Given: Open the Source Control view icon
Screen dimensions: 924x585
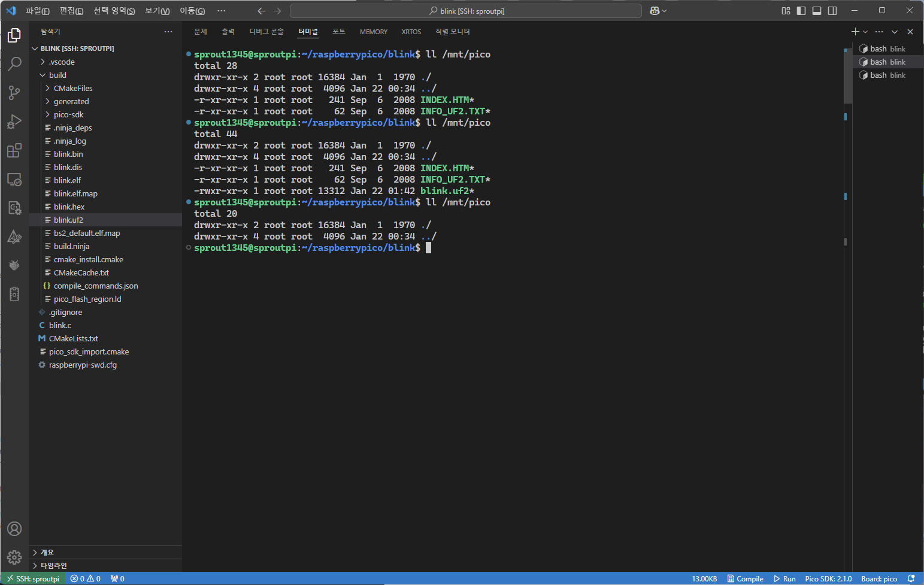Looking at the screenshot, I should (14, 92).
